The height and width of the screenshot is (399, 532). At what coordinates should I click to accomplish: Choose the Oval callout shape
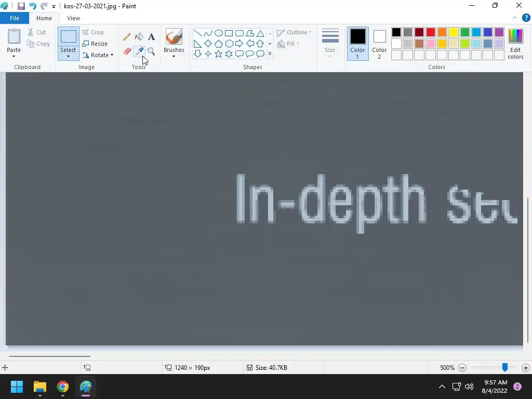250,54
